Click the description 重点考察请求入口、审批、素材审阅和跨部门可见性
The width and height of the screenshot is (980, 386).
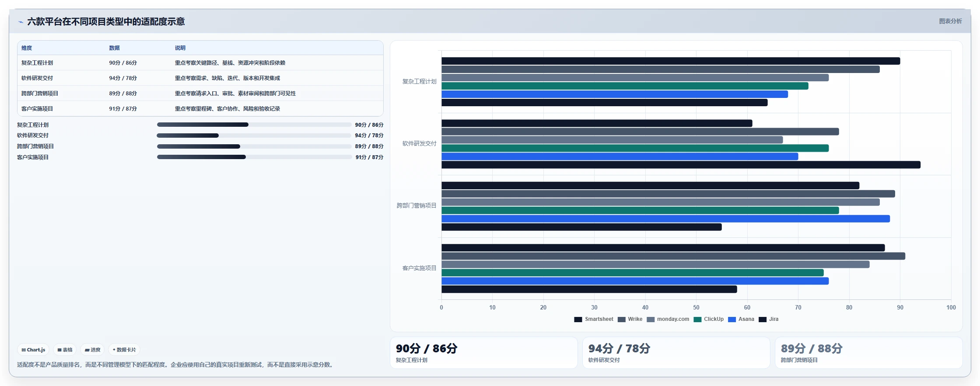235,94
